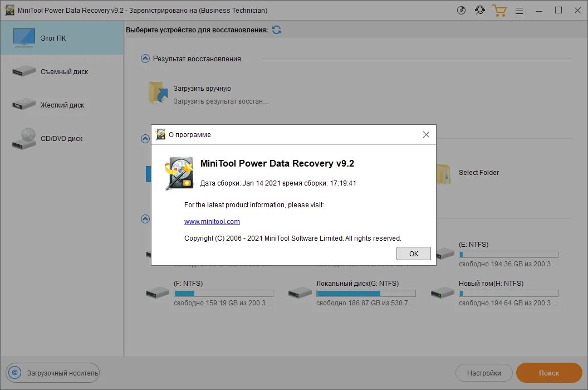Click the Жесткий диск drive icon
The image size is (588, 390).
[x=23, y=104]
